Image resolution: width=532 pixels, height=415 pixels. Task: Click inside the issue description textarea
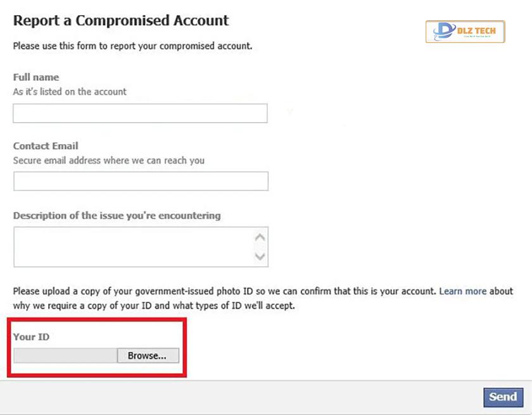pyautogui.click(x=134, y=247)
